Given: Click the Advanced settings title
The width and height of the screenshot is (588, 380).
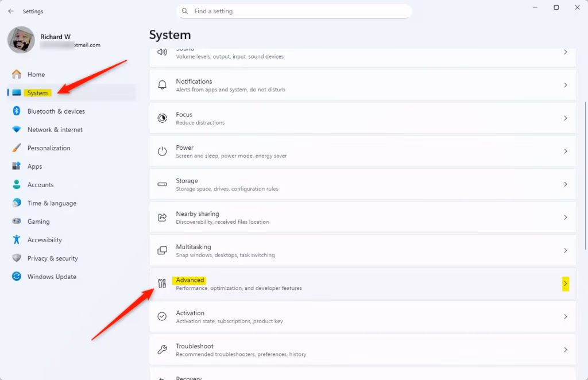Looking at the screenshot, I should click(x=189, y=280).
